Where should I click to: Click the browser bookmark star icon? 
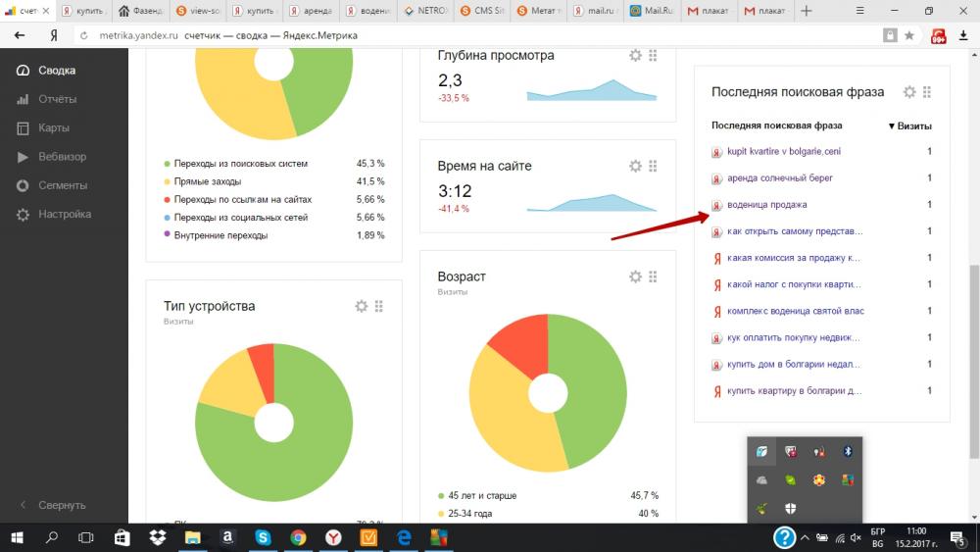(909, 35)
